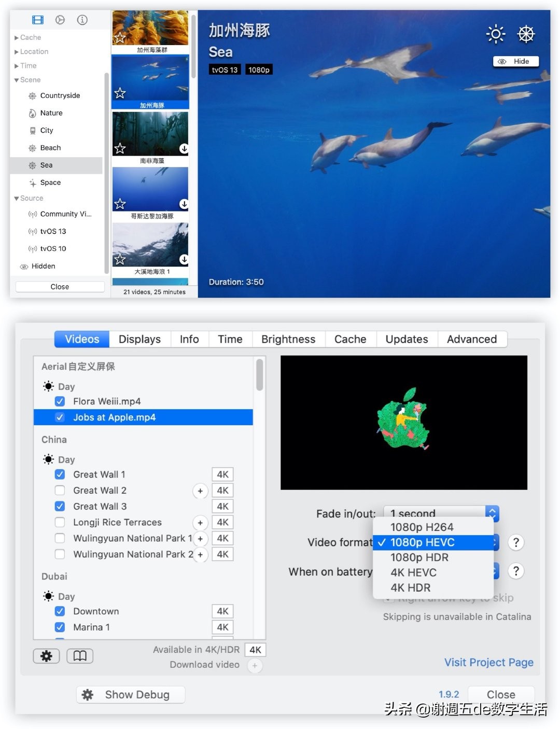
Task: Download the 南非海藻 video via arrow icon
Action: [x=184, y=149]
